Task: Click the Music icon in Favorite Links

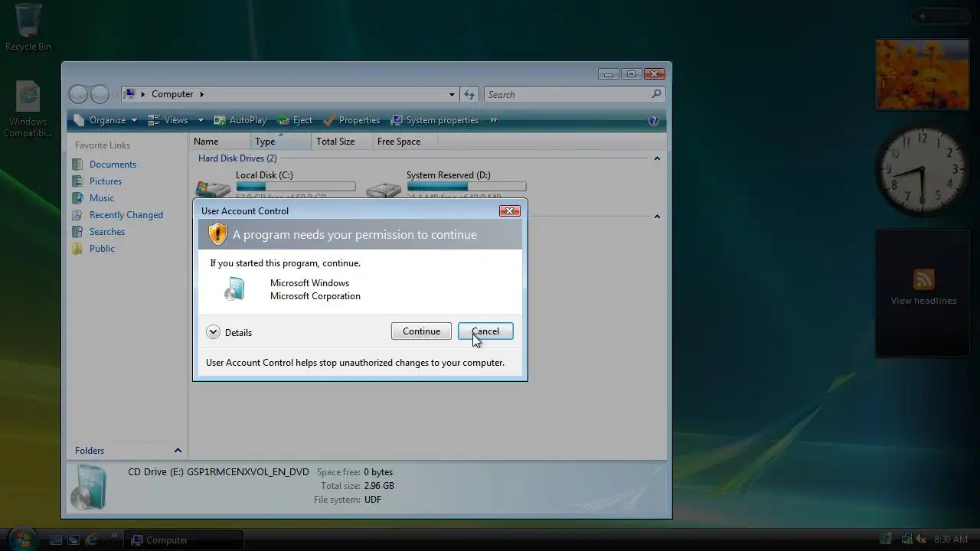Action: (77, 198)
